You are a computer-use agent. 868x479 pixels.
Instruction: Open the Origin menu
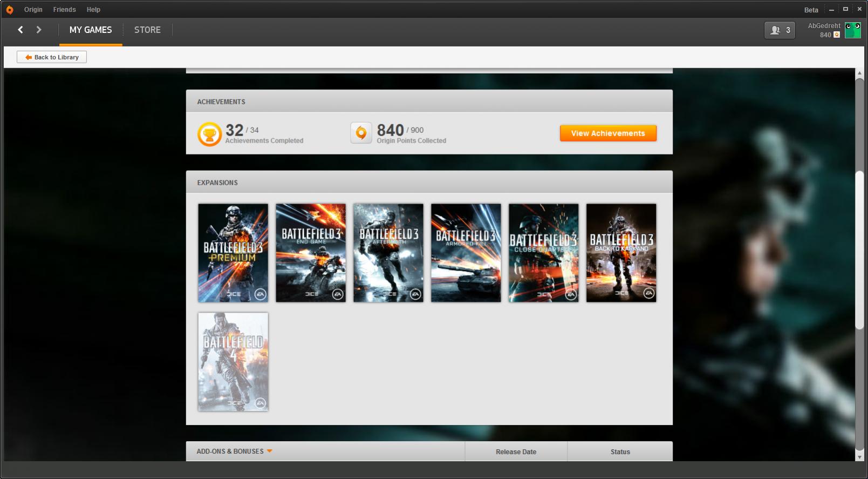(33, 10)
